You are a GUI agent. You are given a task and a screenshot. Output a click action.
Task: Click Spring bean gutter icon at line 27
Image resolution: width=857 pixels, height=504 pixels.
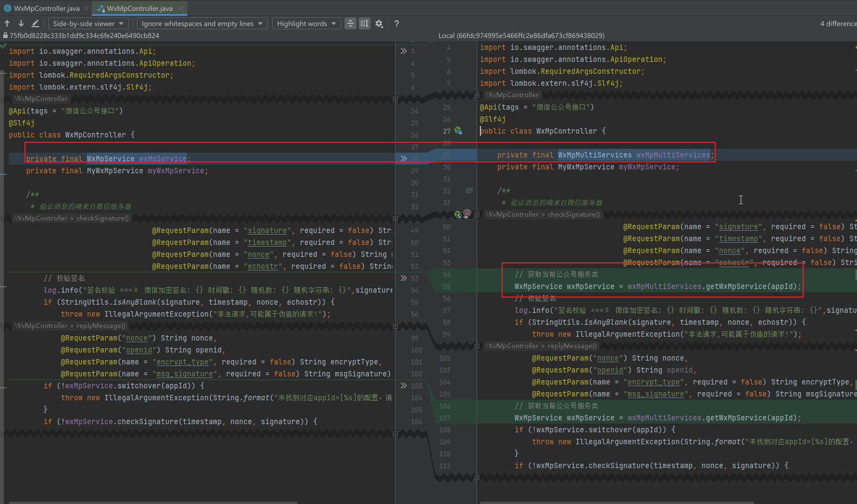click(458, 131)
